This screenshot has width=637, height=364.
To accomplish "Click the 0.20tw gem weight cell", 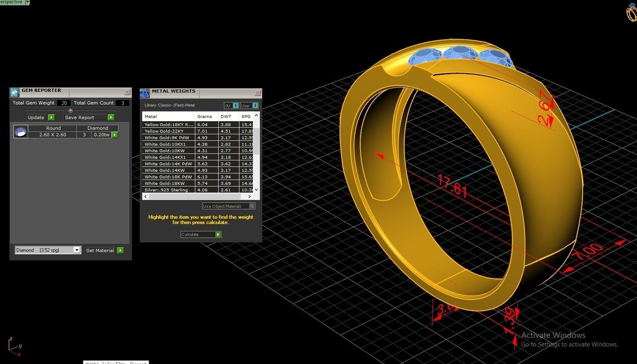I will (x=102, y=135).
